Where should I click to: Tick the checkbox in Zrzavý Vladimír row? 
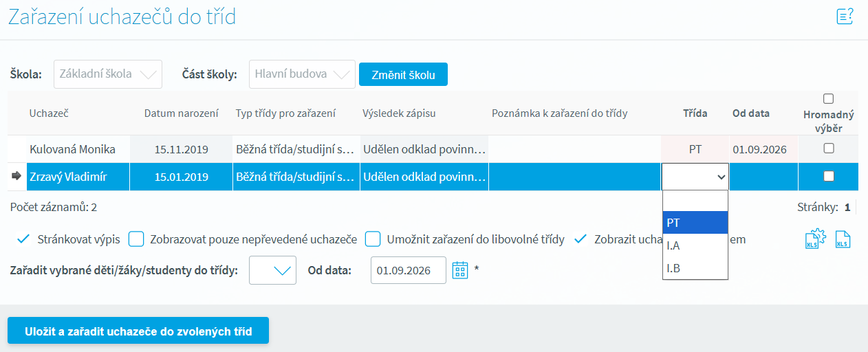click(x=829, y=177)
